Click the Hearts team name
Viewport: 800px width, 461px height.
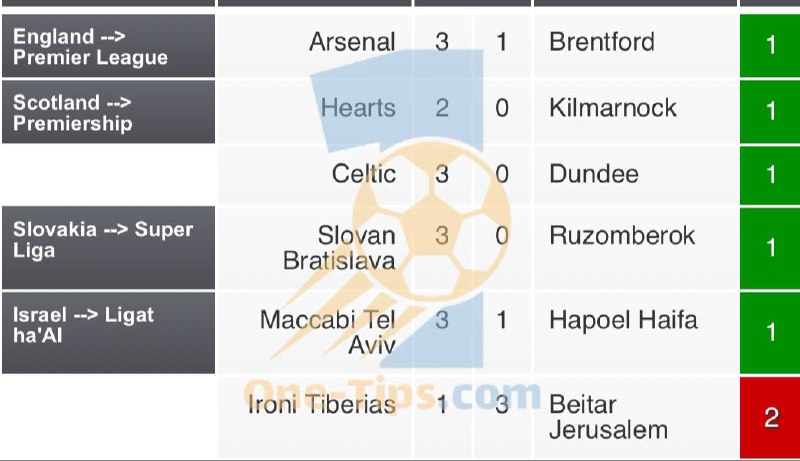pos(358,108)
